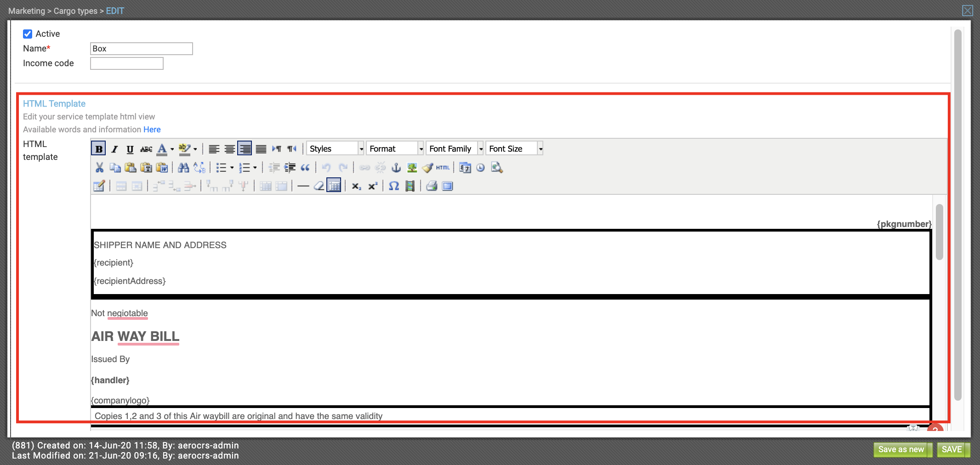This screenshot has height=465, width=980.
Task: Align text left in the editor
Action: 214,148
